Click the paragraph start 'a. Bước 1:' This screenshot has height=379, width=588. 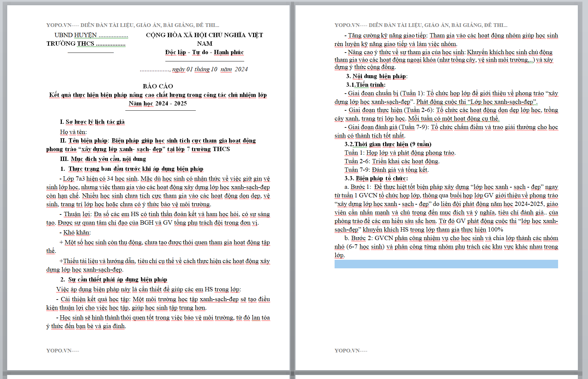click(358, 187)
